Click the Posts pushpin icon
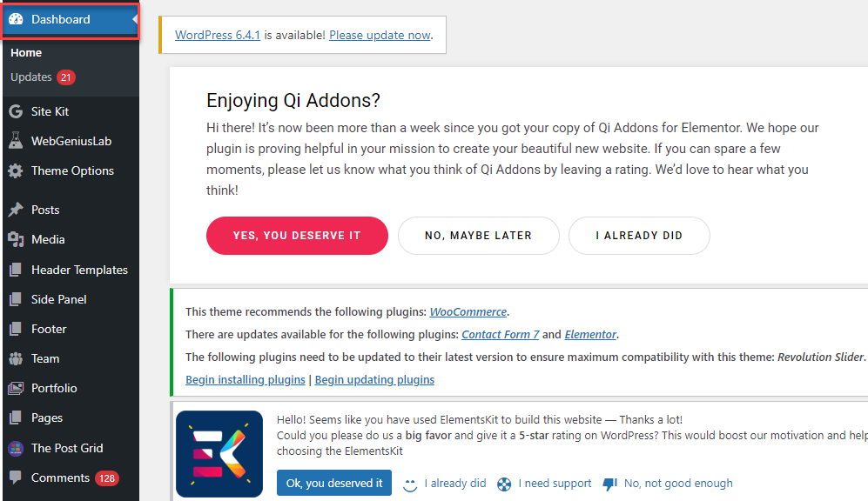 point(16,210)
